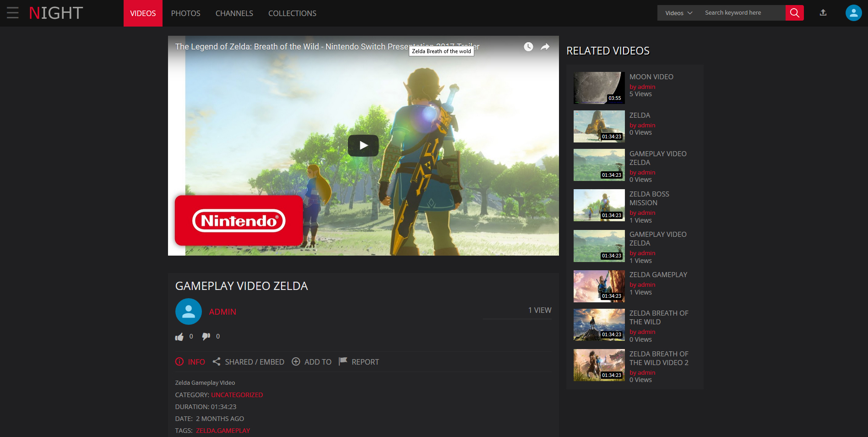Click the Zelda Gameplay Video description text
This screenshot has height=437, width=868.
coord(205,383)
